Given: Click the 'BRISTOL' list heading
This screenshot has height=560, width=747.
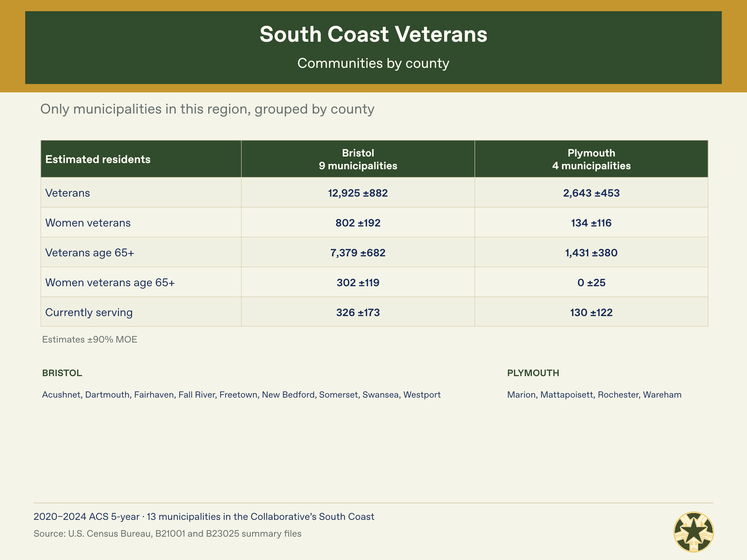Looking at the screenshot, I should pos(62,373).
